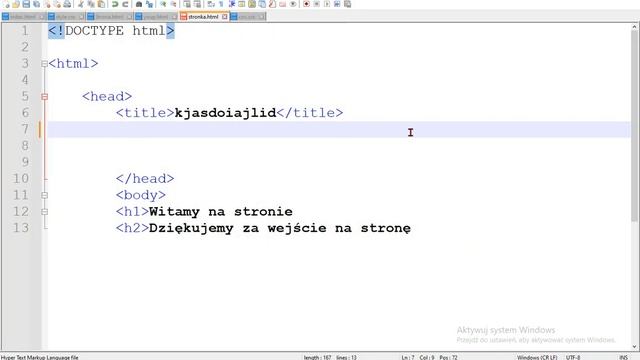Click the Open file folder icon

point(16,4)
